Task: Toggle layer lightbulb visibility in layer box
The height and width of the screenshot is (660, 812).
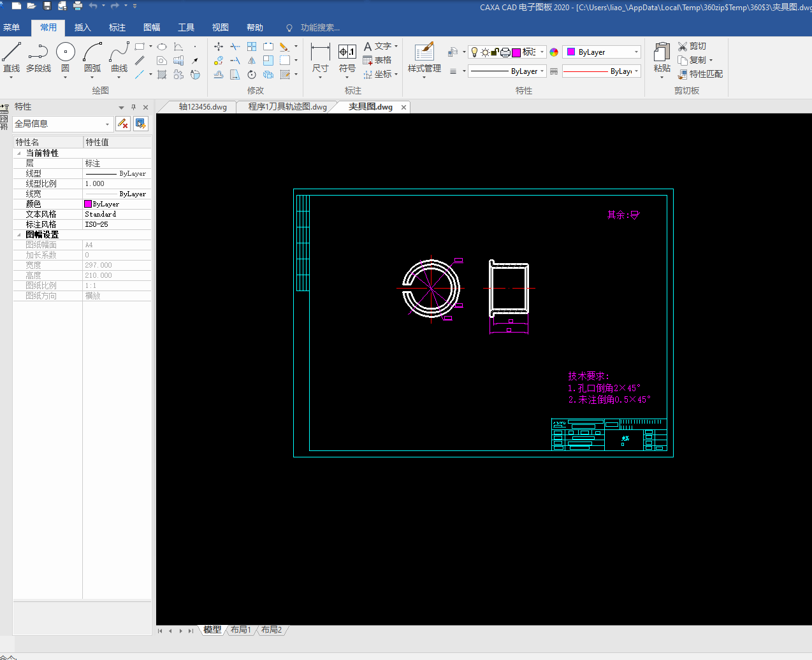Action: [x=474, y=52]
